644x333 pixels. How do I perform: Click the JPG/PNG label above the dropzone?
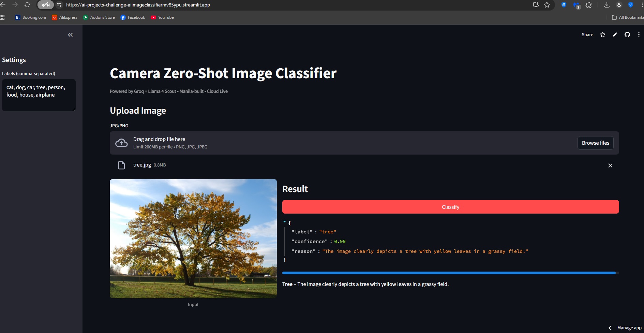pos(119,126)
